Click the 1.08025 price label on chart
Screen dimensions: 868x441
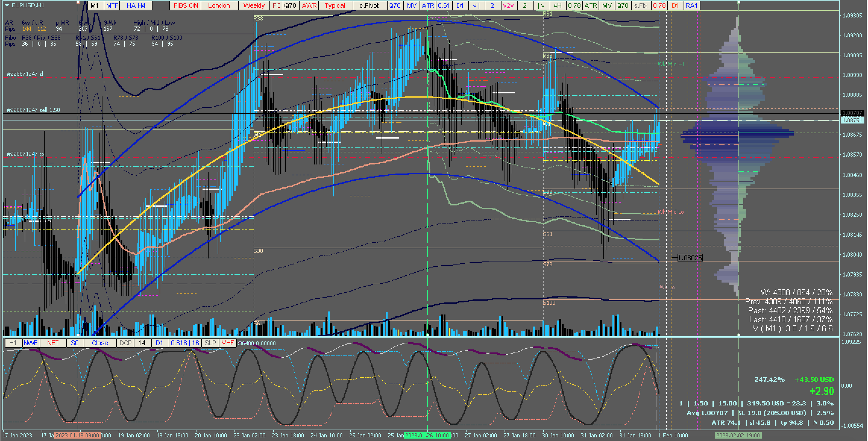click(690, 258)
